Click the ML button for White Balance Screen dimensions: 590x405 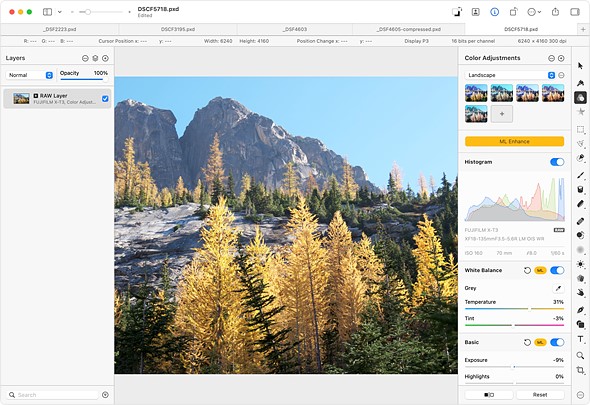540,270
